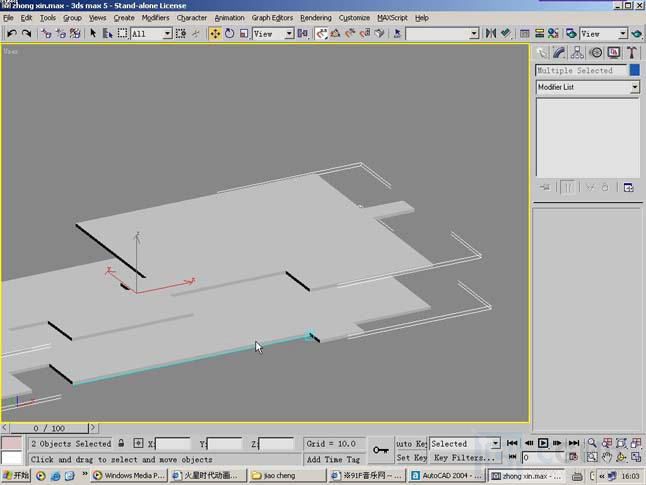Toggle the Auto Key button
Screen dimensions: 646x485
411,443
